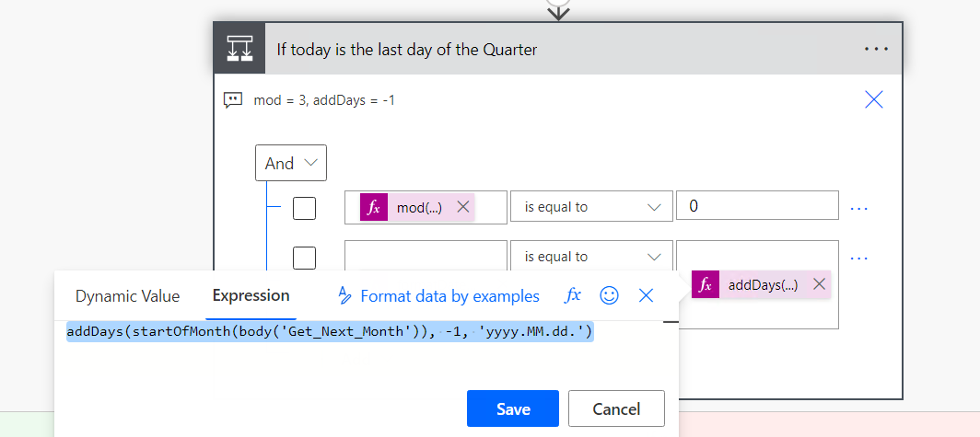Cancel the expression edit
980x437 pixels.
coord(616,408)
